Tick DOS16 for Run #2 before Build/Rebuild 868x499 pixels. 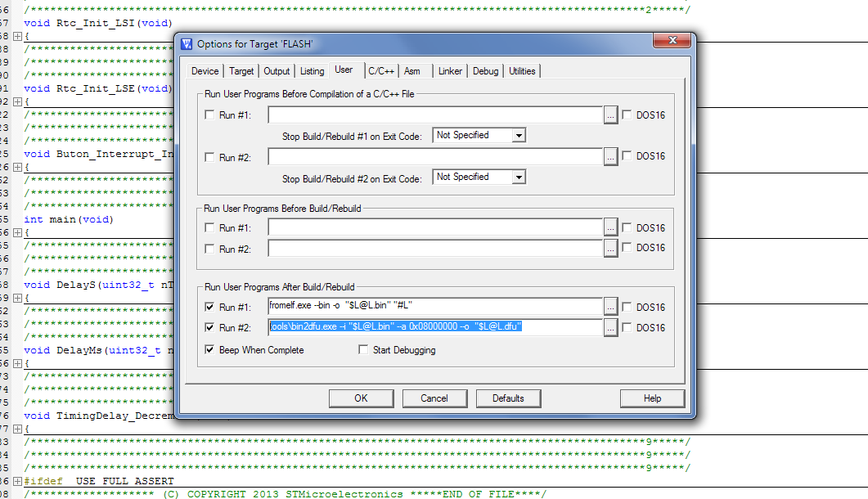(x=627, y=248)
